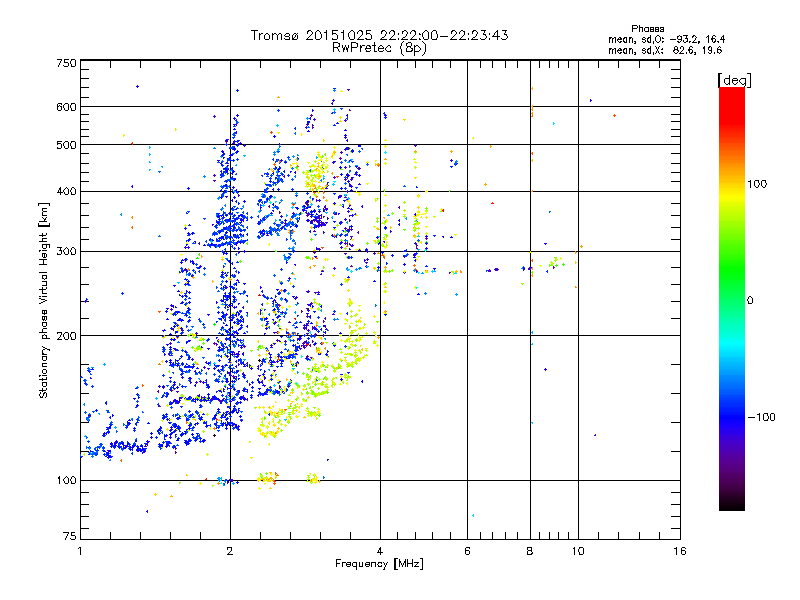Click the x-axis tick label '4'
Screen dimensions: 800x600
point(380,551)
